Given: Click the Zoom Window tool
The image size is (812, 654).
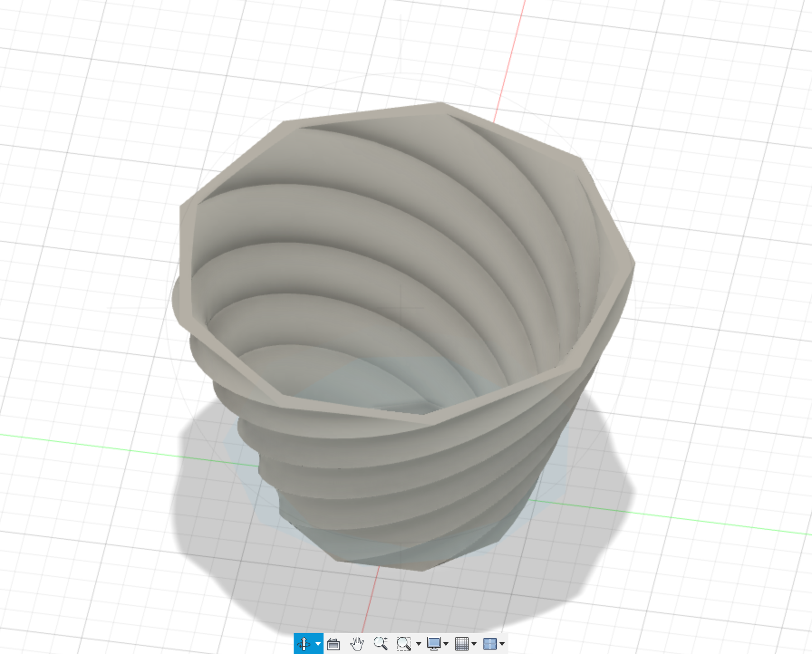Looking at the screenshot, I should (404, 644).
